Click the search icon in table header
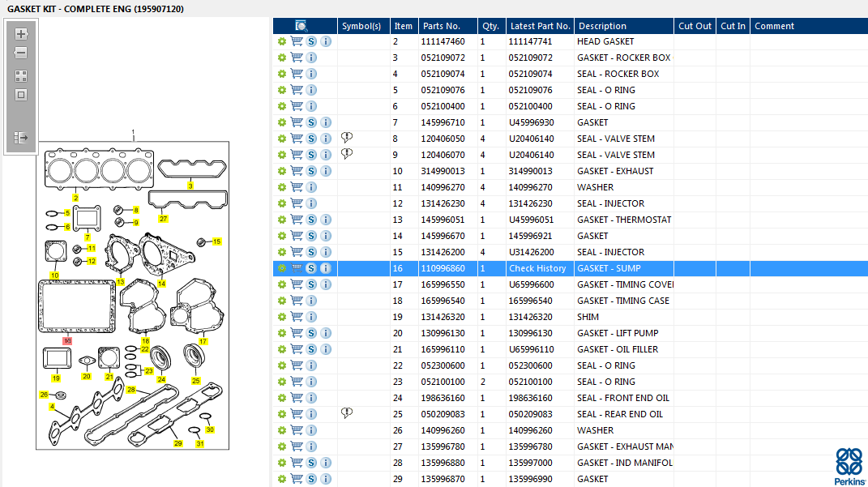868x487 pixels. pyautogui.click(x=301, y=26)
